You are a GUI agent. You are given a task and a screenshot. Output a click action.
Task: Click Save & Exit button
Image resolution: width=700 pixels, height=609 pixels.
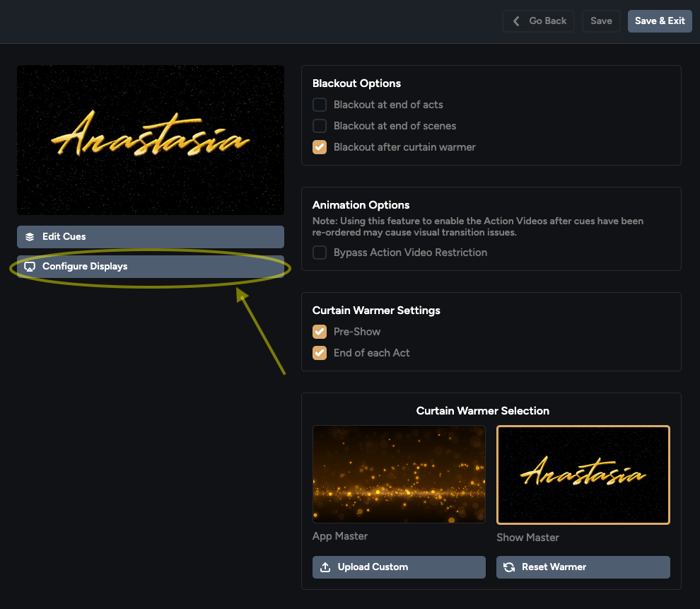[x=660, y=21]
